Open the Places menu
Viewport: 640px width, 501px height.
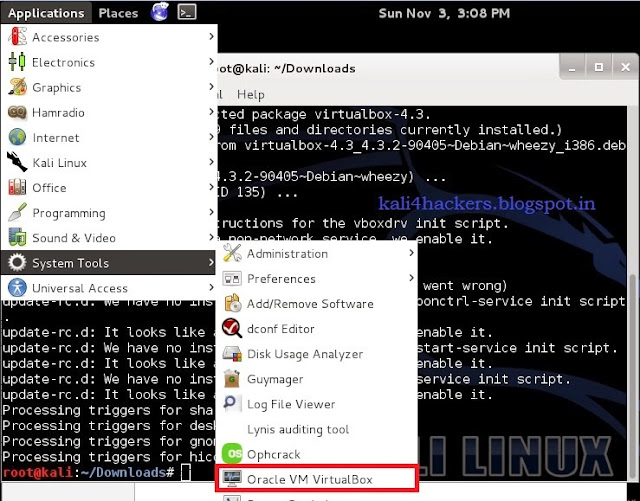click(x=118, y=13)
